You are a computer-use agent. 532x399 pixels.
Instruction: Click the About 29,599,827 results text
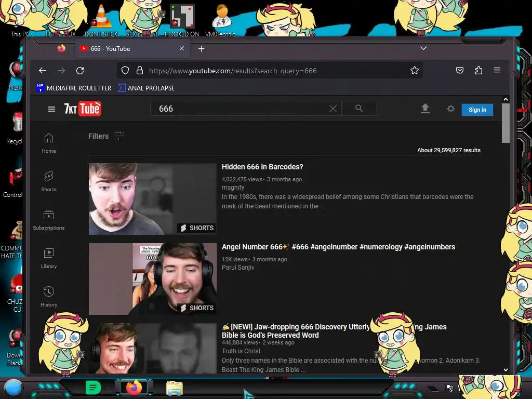(x=448, y=150)
